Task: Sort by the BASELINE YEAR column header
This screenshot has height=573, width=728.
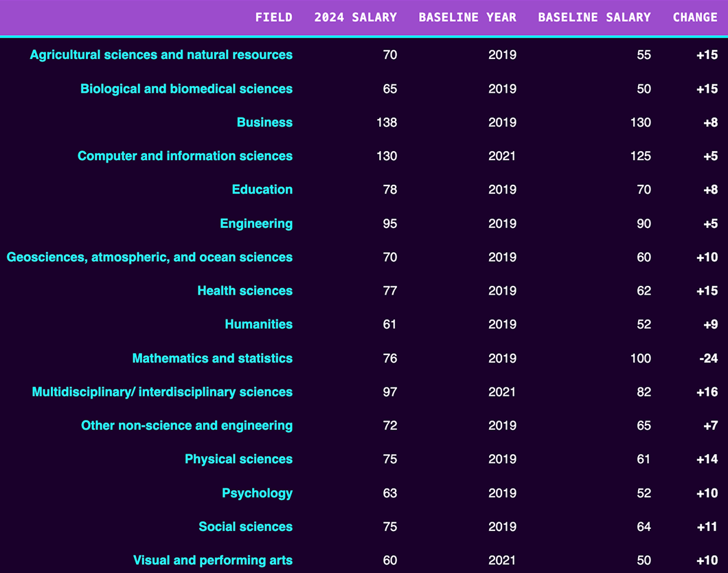Action: 468,17
